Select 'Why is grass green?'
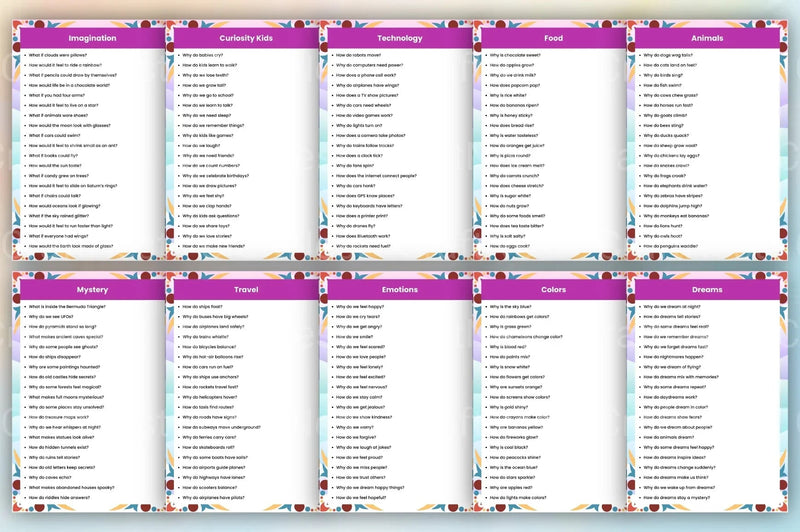The height and width of the screenshot is (532, 800). point(510,327)
